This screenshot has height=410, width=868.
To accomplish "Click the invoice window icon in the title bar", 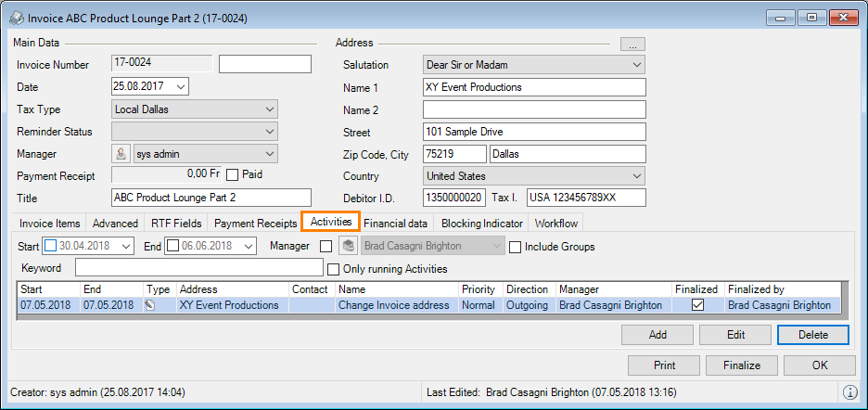I will click(15, 18).
